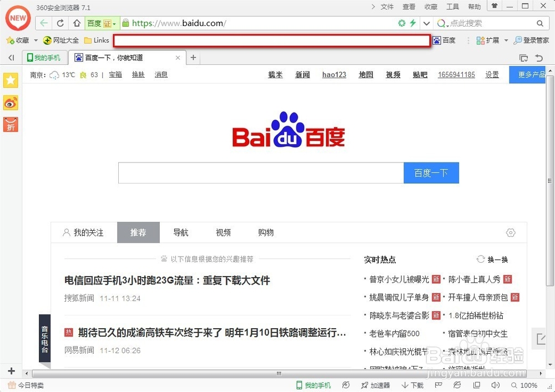Viewport: 555px width, 392px height.
Task: Open hot topic 普京小女儿被曝光
Action: [x=399, y=279]
